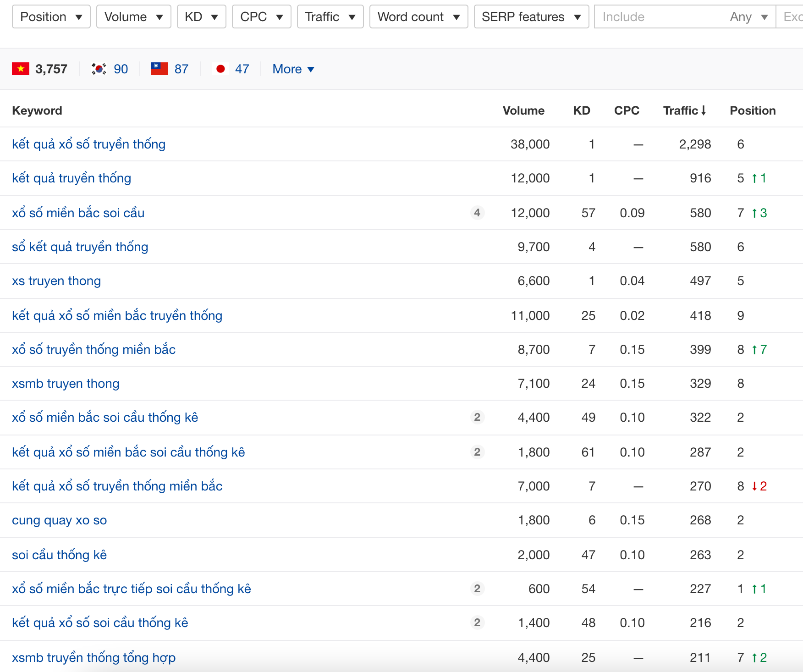Sort by the Position column header
The height and width of the screenshot is (672, 803).
click(753, 110)
